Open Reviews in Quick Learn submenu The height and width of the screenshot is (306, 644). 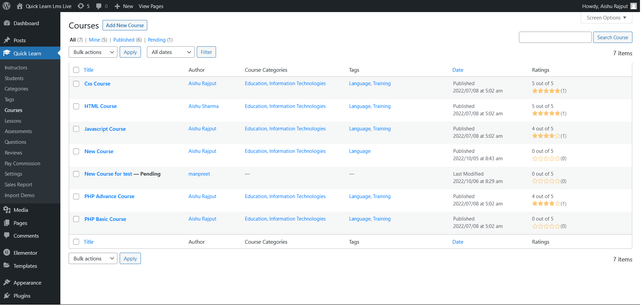click(x=13, y=152)
